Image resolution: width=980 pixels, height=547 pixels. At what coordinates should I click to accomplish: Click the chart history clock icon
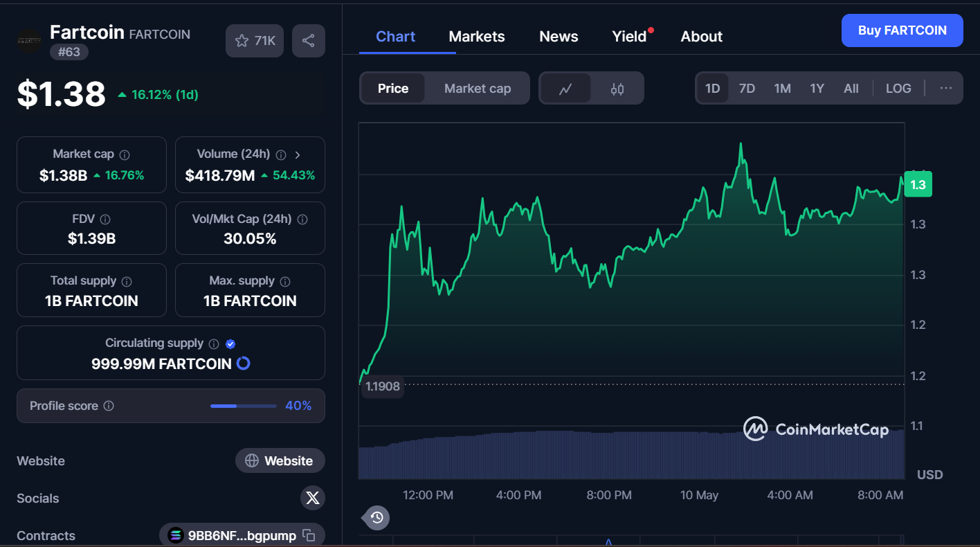[x=377, y=517]
